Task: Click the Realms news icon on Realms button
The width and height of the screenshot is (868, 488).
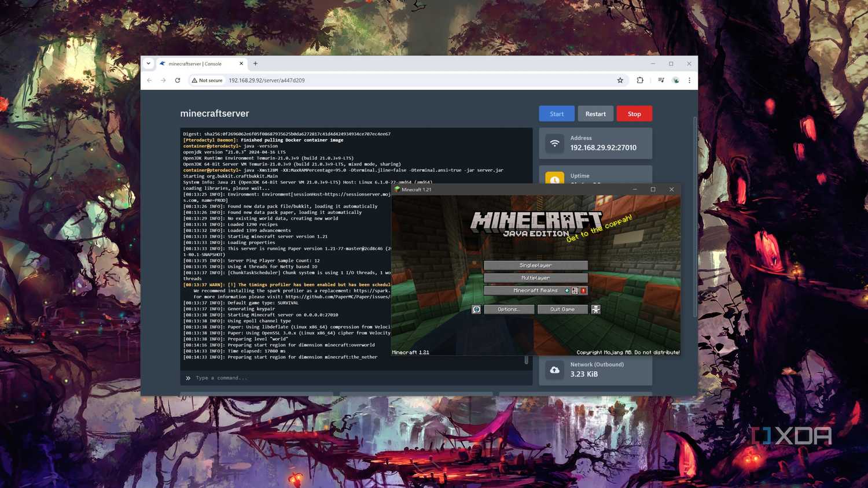Action: tap(575, 291)
